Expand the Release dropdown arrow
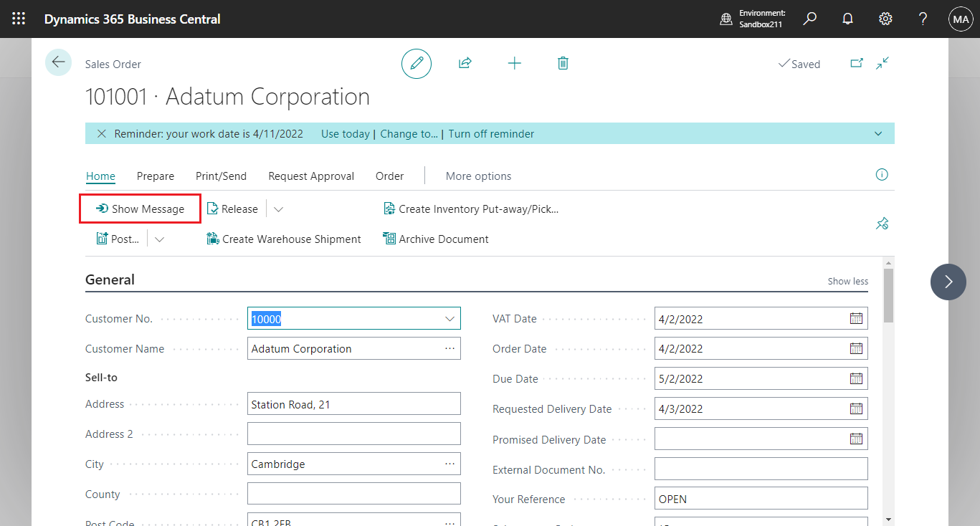Screen dimensions: 980x526 [279, 209]
